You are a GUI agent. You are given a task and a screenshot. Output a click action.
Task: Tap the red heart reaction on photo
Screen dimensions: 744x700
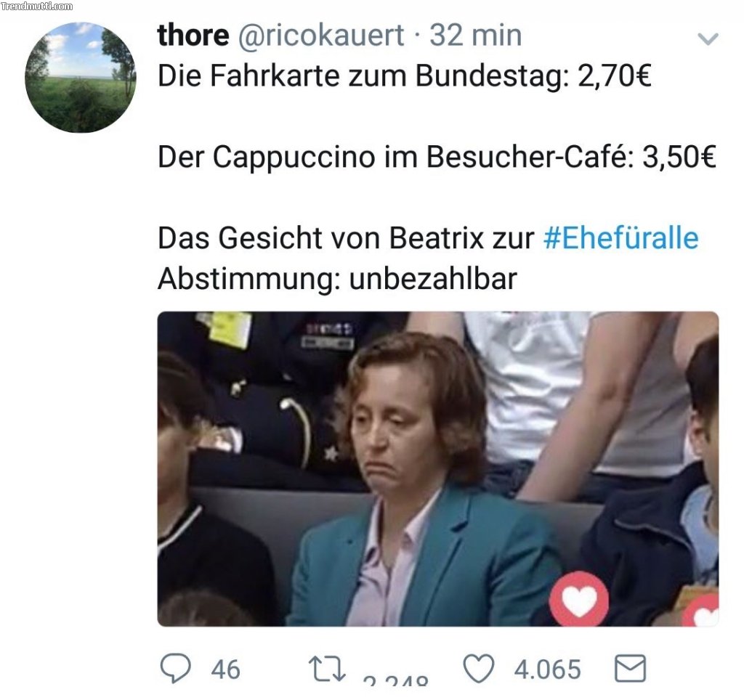(579, 600)
